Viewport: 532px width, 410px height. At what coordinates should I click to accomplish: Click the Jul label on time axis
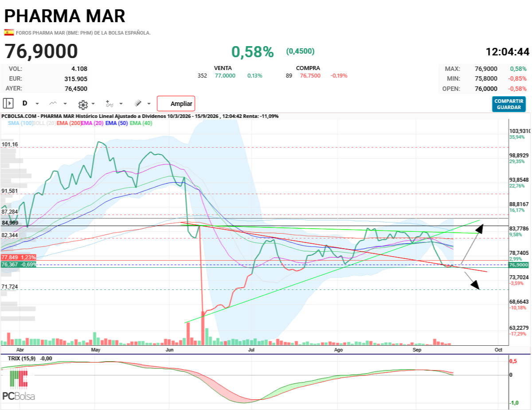point(251,350)
